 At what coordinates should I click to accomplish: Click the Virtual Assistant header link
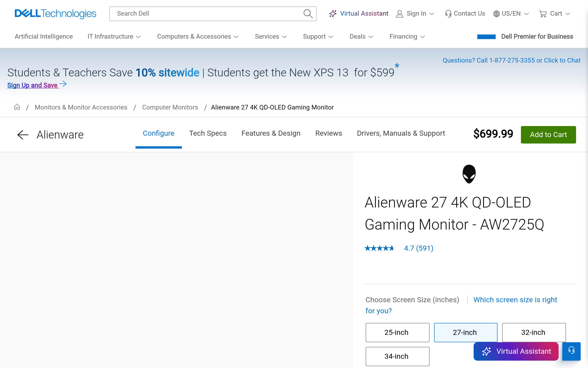tap(364, 14)
